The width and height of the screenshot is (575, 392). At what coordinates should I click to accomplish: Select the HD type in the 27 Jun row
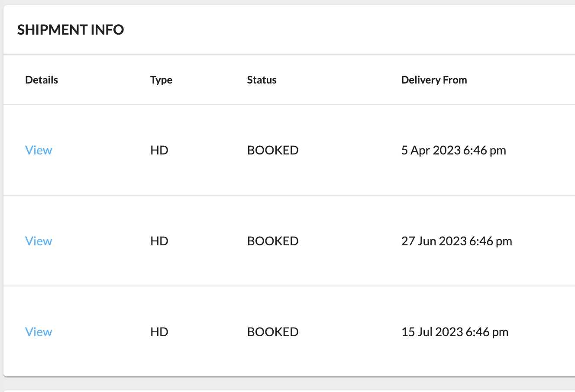(x=159, y=241)
